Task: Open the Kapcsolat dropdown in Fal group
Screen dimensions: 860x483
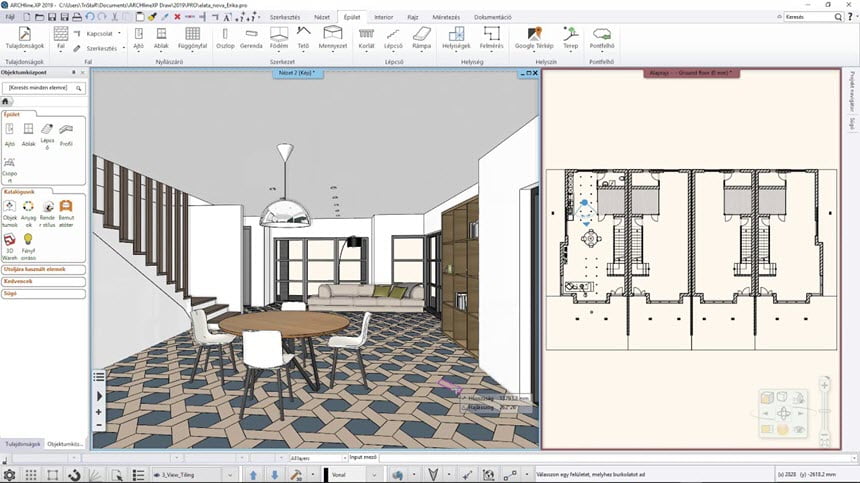Action: pyautogui.click(x=99, y=33)
